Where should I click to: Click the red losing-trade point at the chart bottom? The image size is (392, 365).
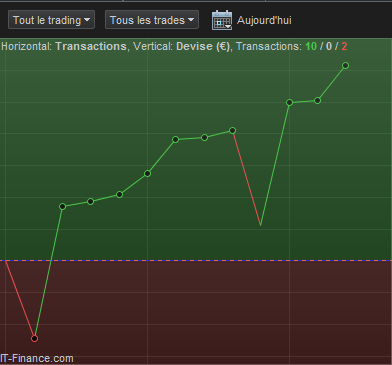(x=34, y=339)
